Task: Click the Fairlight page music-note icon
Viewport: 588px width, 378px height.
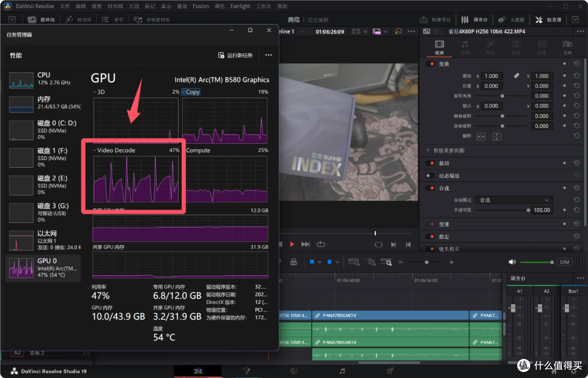Action: [x=342, y=371]
